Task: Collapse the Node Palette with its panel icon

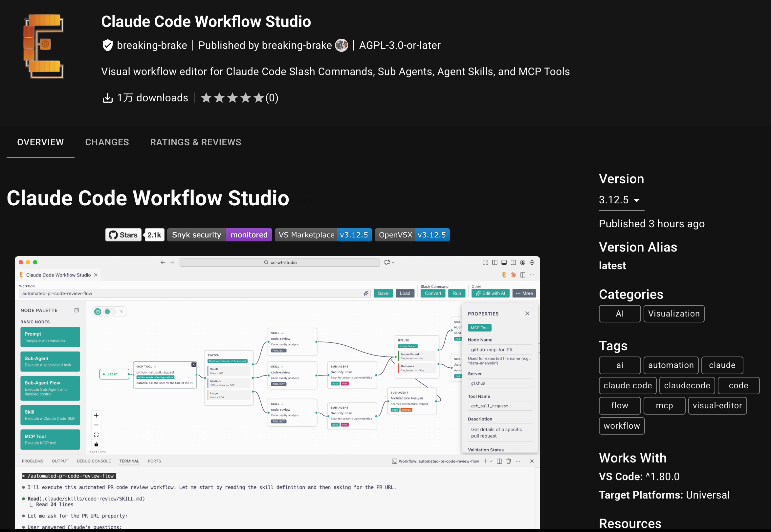Action: coord(77,310)
